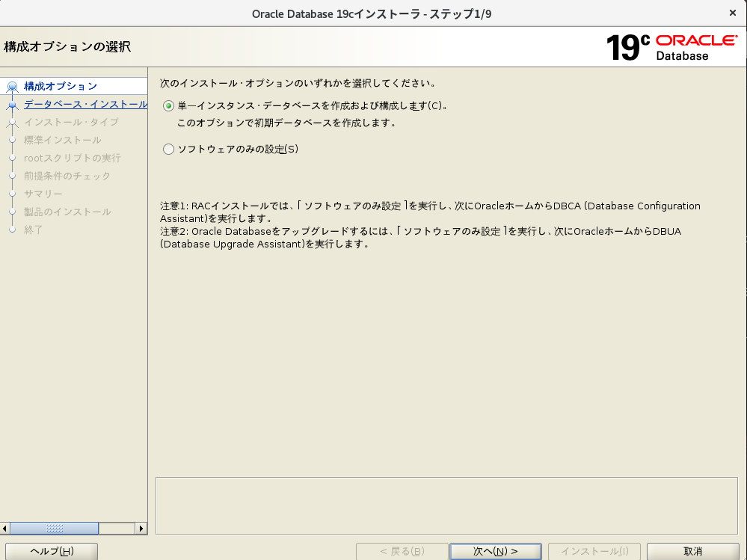Open help with ヘルプ(H) button
The height and width of the screenshot is (560, 747).
click(51, 551)
